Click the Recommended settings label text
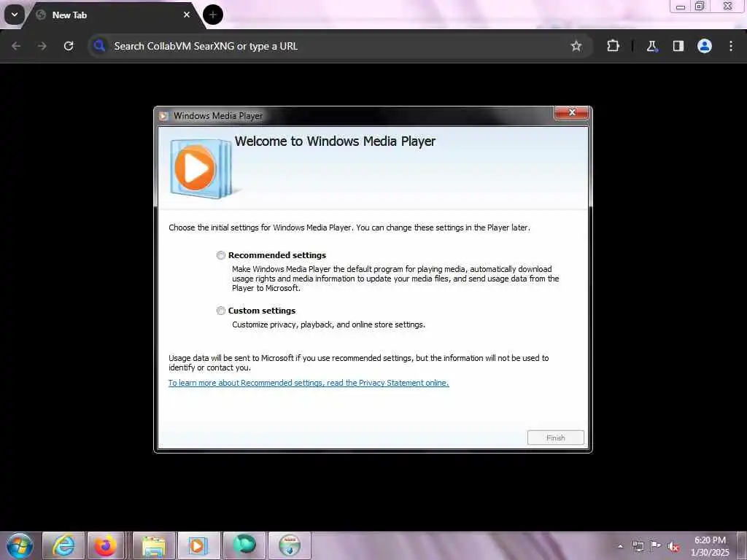This screenshot has width=747, height=560. coord(276,255)
